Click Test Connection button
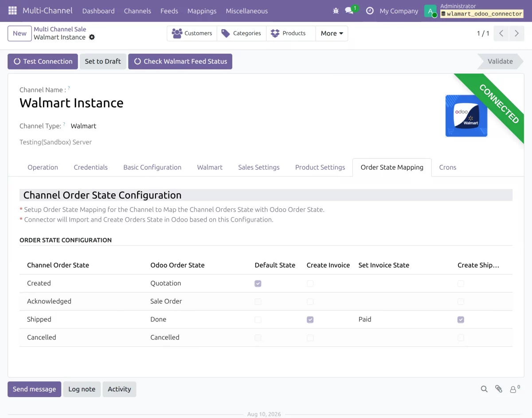Image resolution: width=532 pixels, height=418 pixels. tap(43, 61)
